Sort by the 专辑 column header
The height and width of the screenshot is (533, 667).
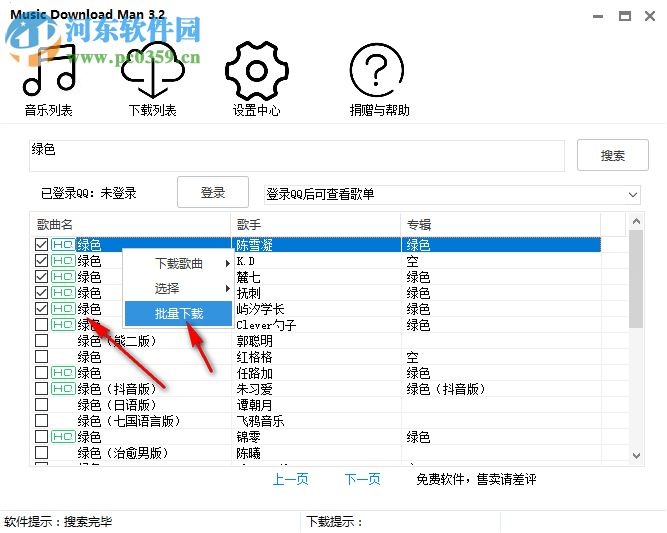[501, 224]
